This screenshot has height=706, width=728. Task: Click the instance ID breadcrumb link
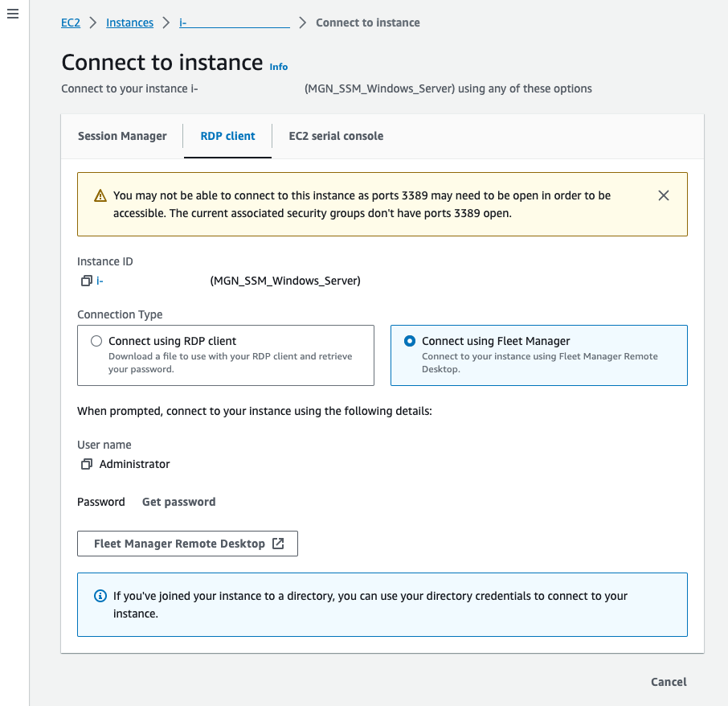tap(233, 23)
